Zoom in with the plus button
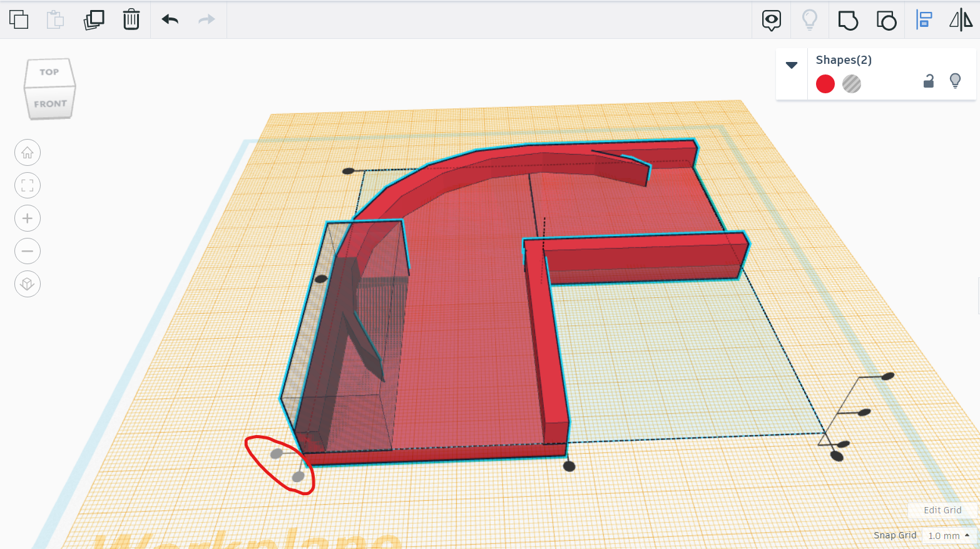 pyautogui.click(x=28, y=218)
